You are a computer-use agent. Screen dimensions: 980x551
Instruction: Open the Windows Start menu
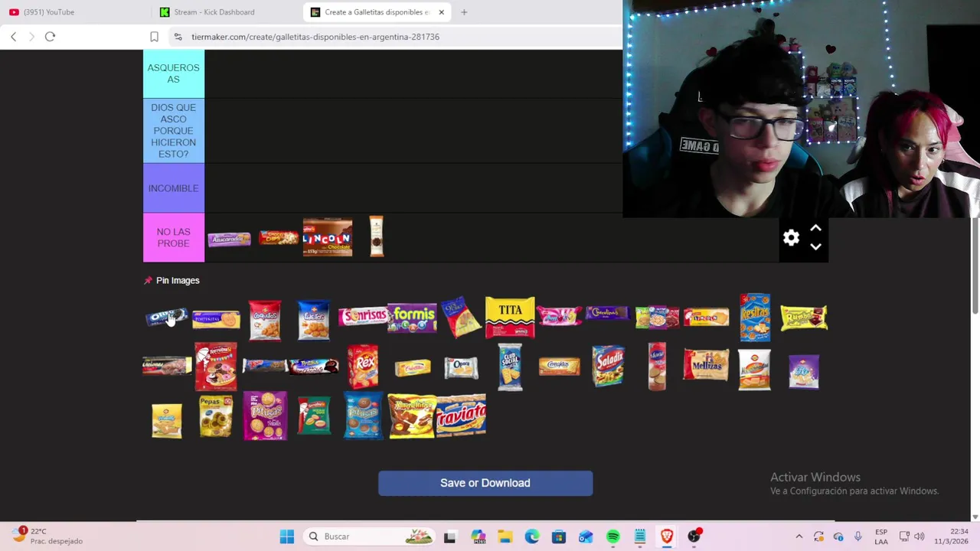tap(287, 536)
